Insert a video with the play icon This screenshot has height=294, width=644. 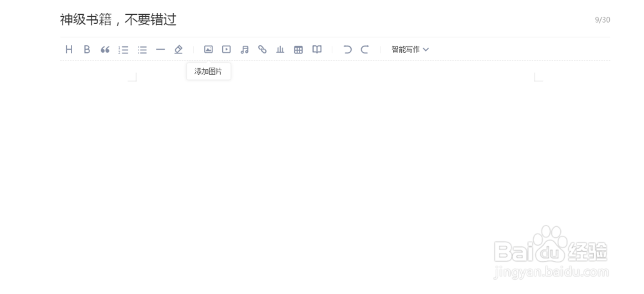click(226, 50)
